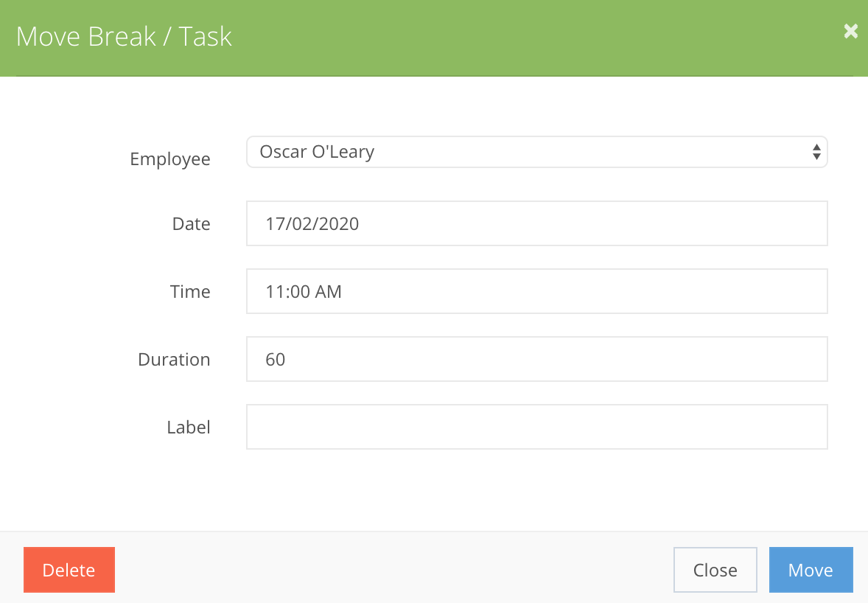The height and width of the screenshot is (603, 868).
Task: Click the white Close button
Action: [715, 570]
